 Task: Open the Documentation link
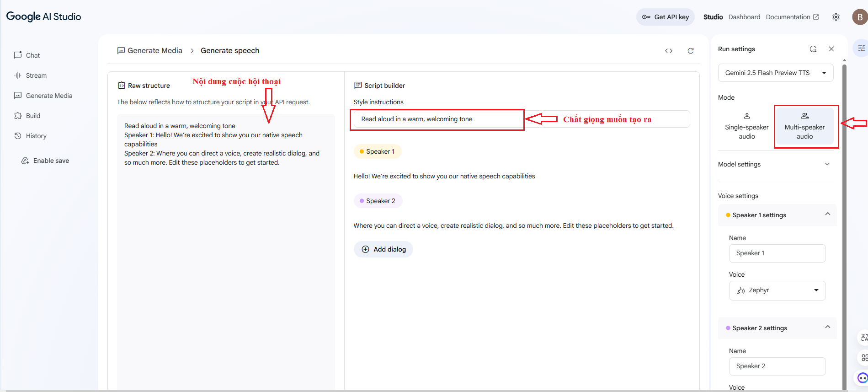792,17
